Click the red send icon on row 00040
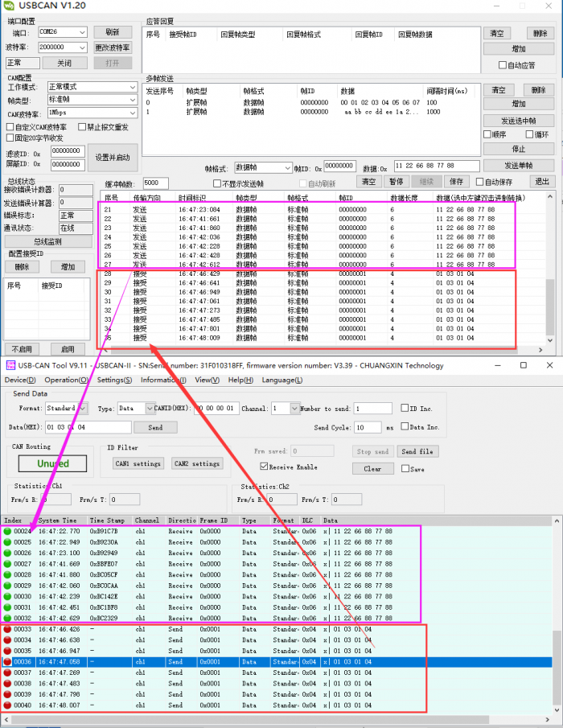This screenshot has width=563, height=728. point(7,705)
